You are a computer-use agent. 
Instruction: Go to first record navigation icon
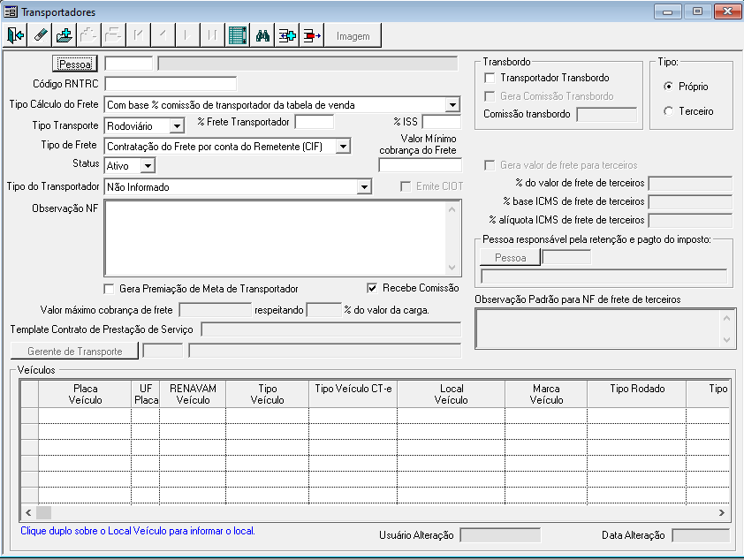pos(138,35)
